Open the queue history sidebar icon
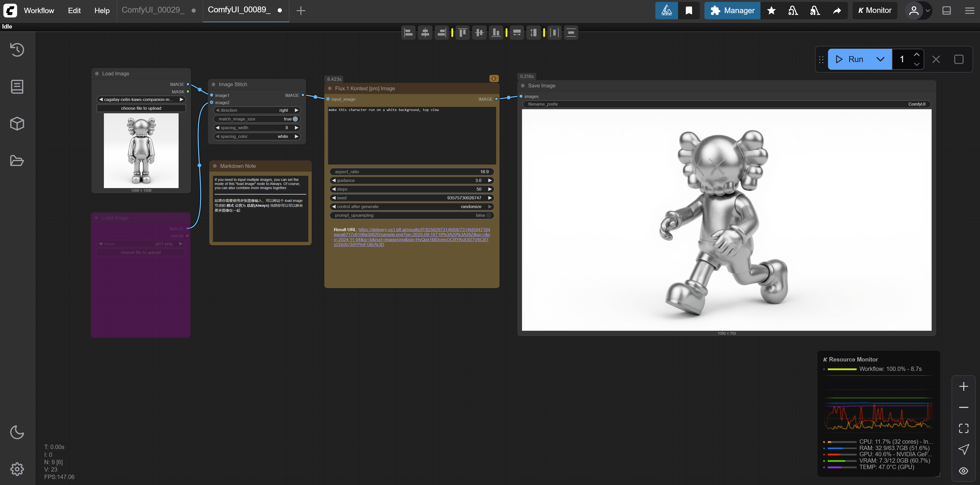The image size is (980, 485). tap(17, 49)
